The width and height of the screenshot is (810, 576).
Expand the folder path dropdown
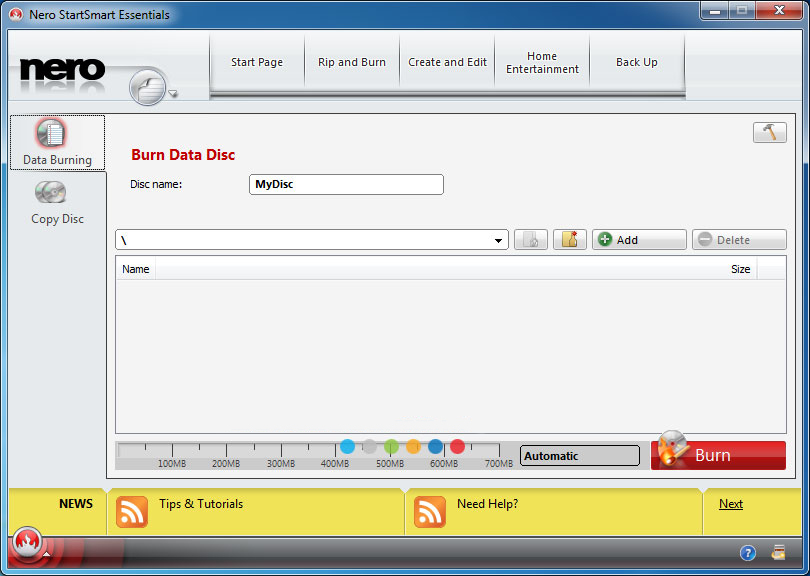coord(499,241)
